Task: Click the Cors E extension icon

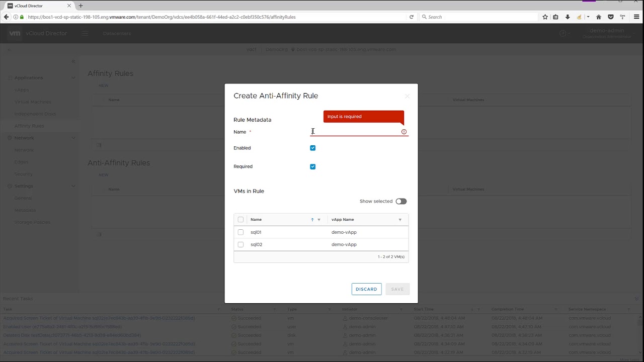Action: pos(623,17)
